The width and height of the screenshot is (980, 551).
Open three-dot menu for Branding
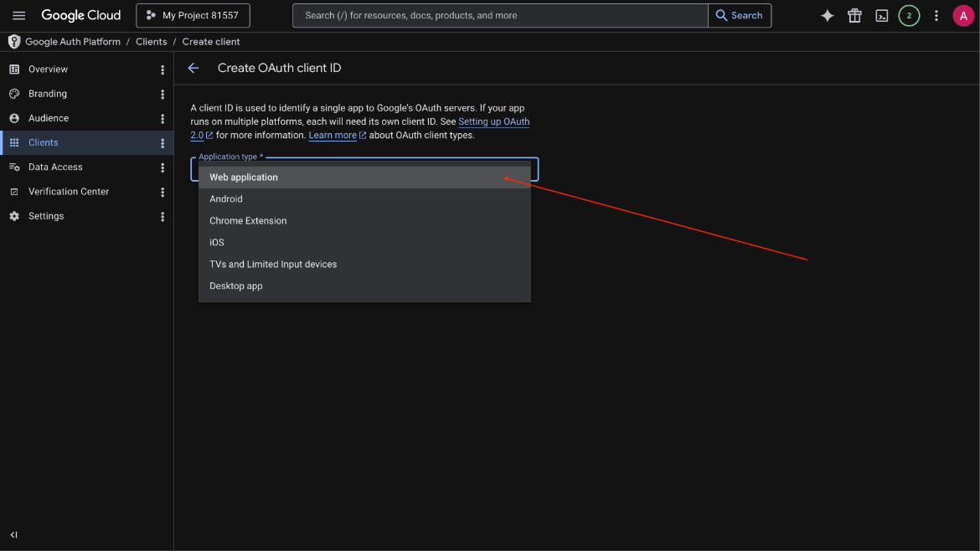[162, 95]
